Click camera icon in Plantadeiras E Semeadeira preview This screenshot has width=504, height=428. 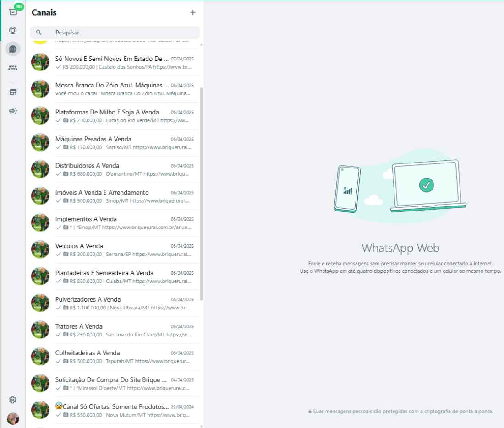pyautogui.click(x=66, y=281)
